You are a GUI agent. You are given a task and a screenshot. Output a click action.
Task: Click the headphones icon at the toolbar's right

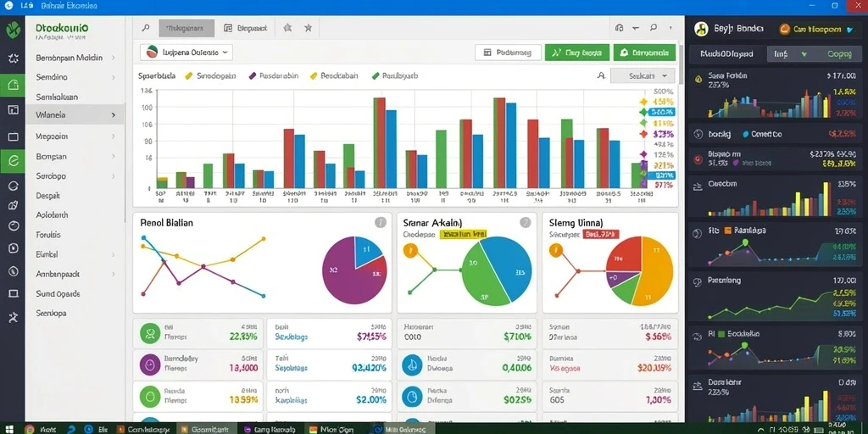(620, 28)
